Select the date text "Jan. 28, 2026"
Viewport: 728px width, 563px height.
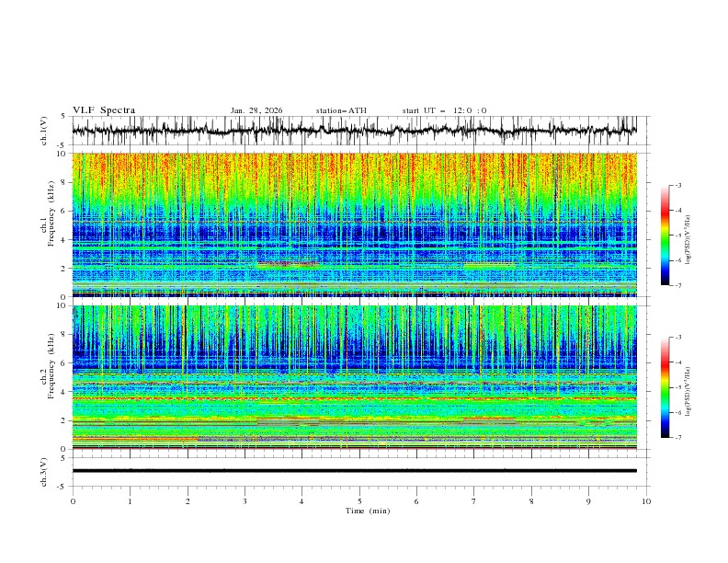[x=256, y=110]
